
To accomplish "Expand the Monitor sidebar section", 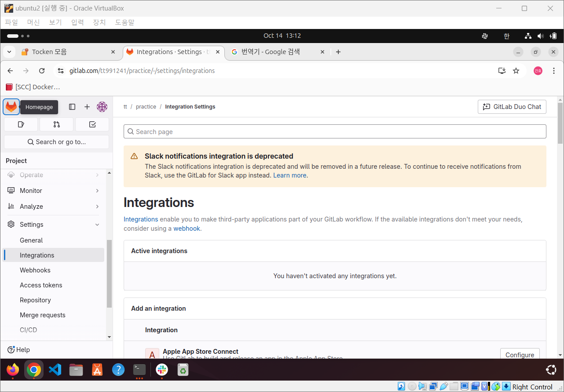I will (54, 191).
